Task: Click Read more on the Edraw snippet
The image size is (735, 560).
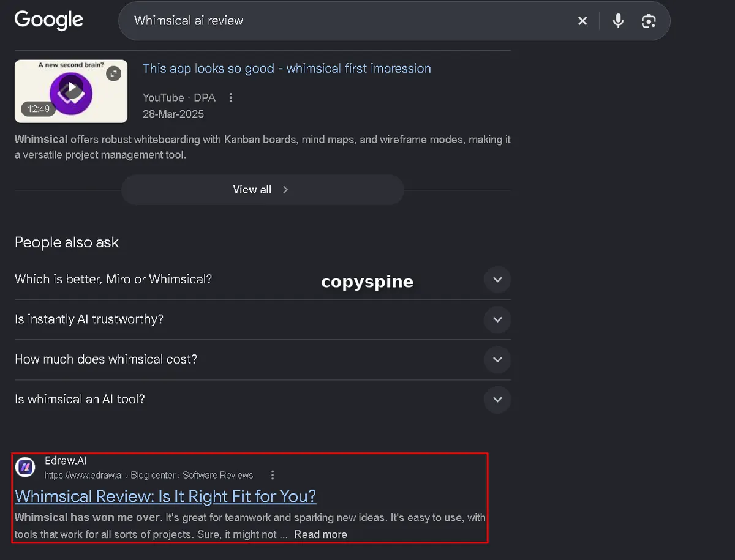Action: pos(320,534)
